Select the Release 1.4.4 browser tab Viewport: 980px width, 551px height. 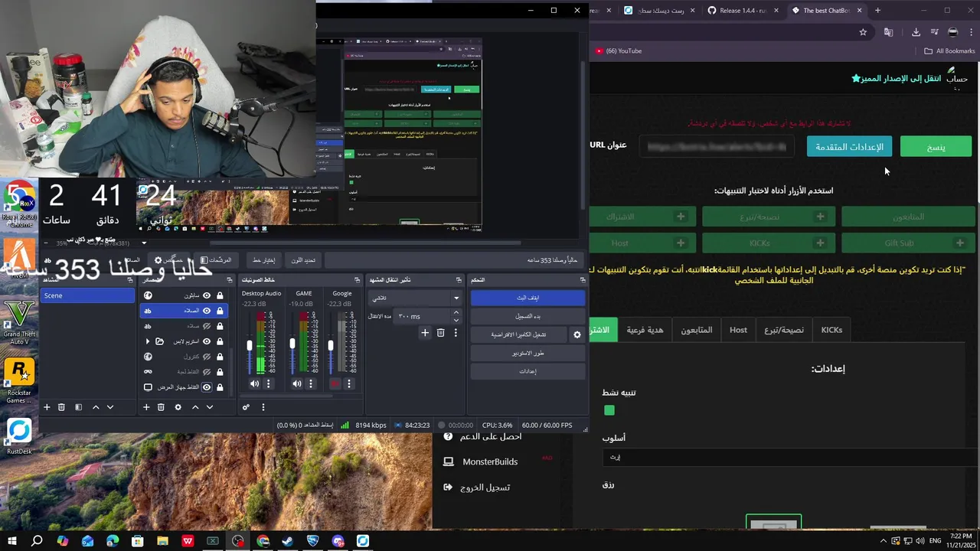pyautogui.click(x=741, y=11)
